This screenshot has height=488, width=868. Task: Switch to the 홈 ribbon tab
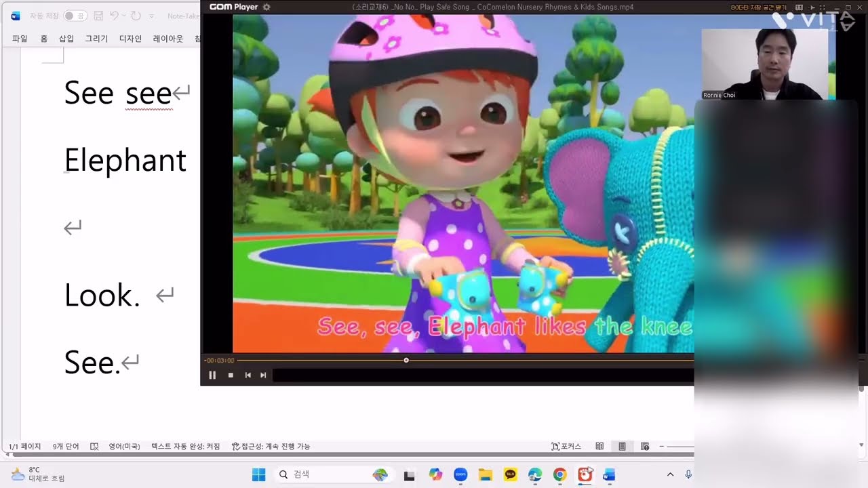pos(44,39)
